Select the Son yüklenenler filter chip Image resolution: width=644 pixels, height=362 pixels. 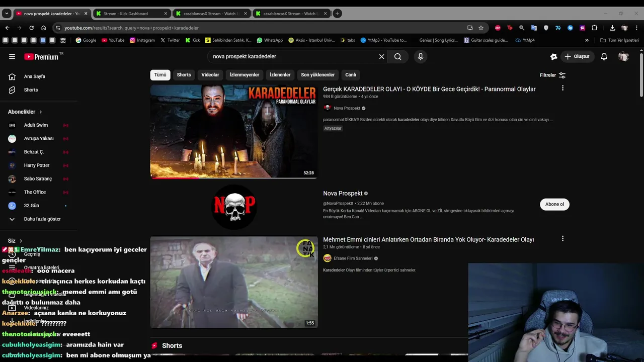[318, 75]
